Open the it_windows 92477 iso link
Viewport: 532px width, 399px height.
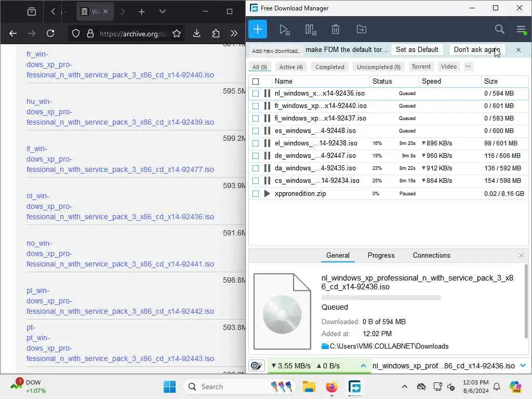click(x=120, y=159)
